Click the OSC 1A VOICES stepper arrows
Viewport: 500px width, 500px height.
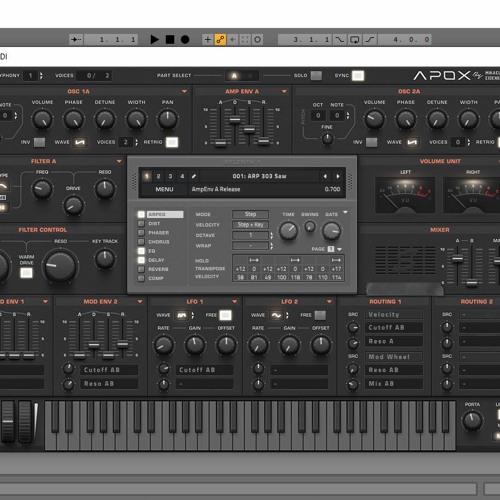(x=136, y=142)
